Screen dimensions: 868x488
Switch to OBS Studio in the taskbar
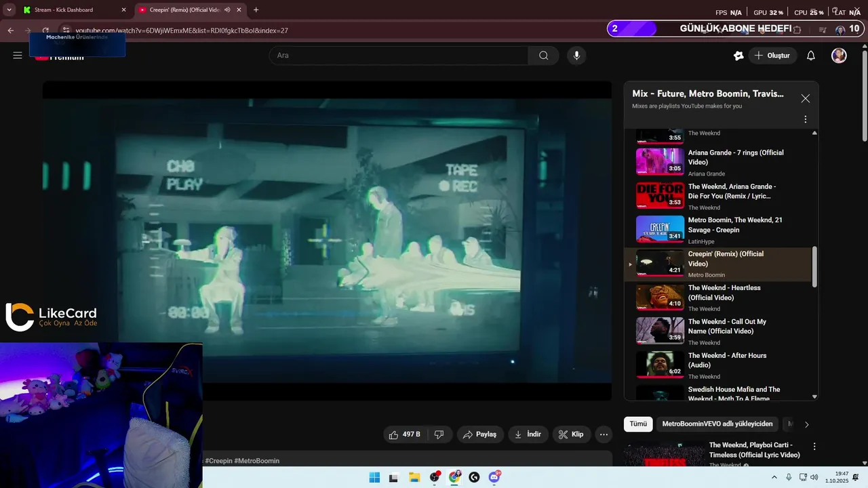tap(435, 478)
